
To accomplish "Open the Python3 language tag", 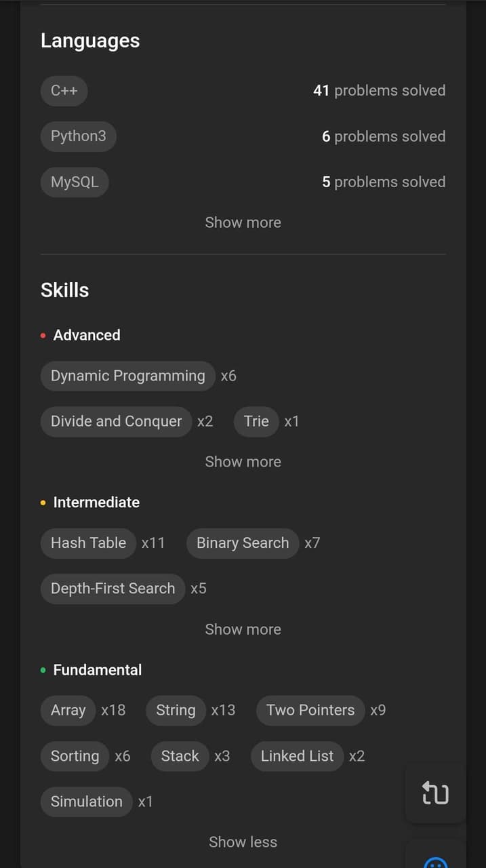I will 79,136.
